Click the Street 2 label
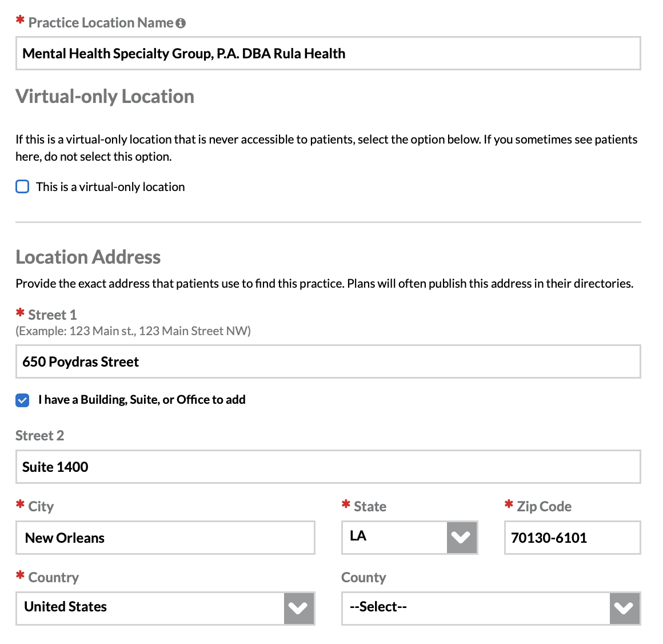 [40, 436]
